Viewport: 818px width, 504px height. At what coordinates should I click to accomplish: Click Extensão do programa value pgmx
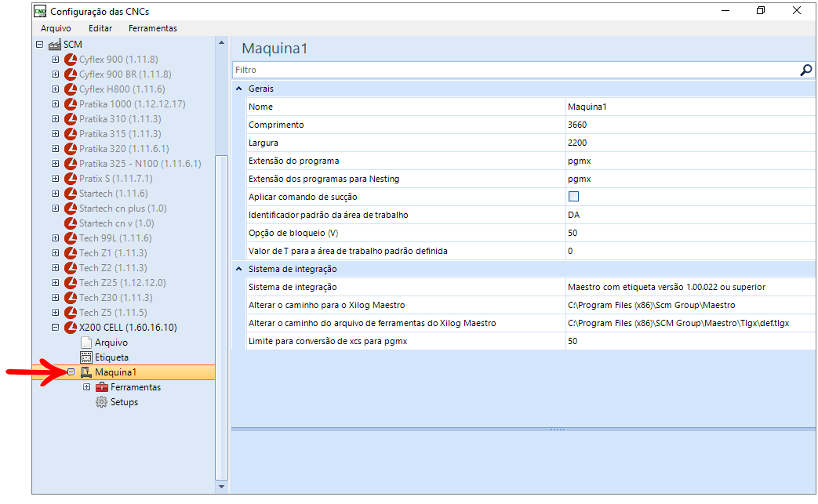pos(579,161)
